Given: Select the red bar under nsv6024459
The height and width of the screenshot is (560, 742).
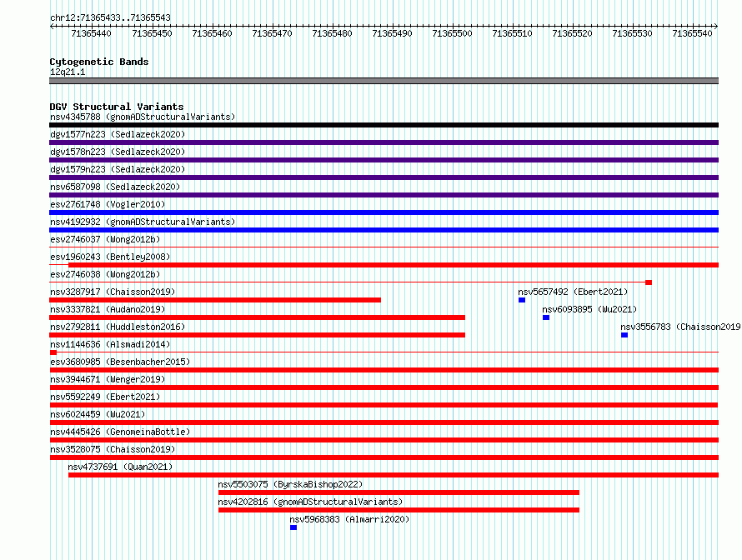Looking at the screenshot, I should (x=384, y=422).
